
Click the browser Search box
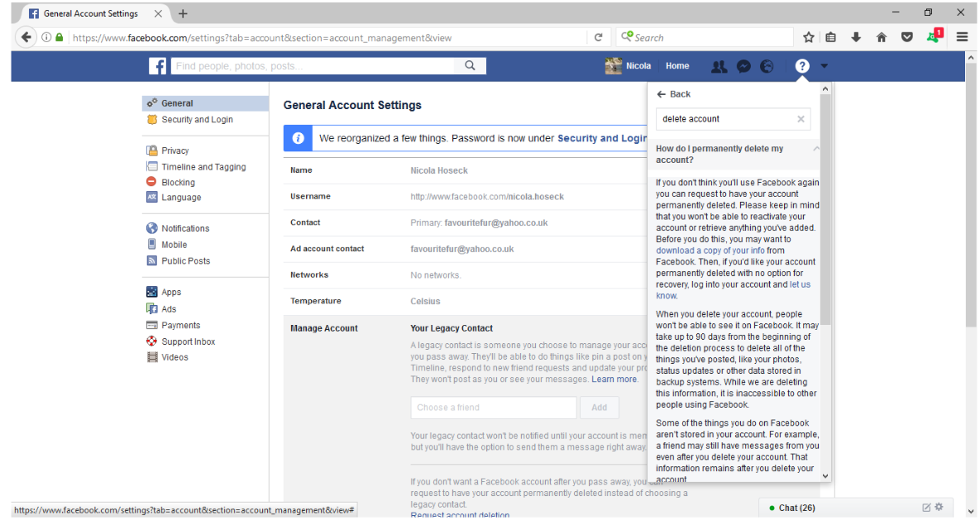click(705, 37)
